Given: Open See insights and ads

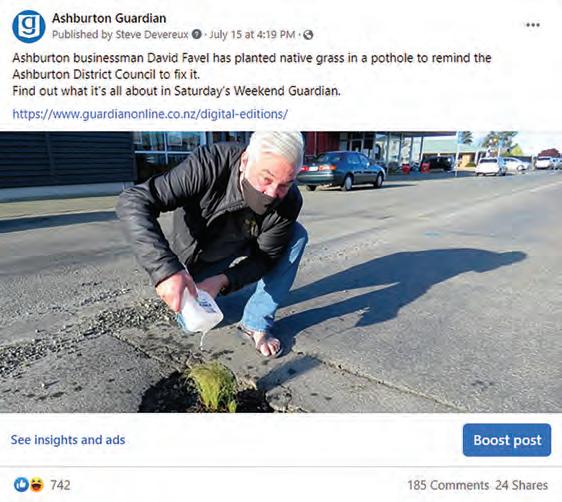Looking at the screenshot, I should coord(68,440).
